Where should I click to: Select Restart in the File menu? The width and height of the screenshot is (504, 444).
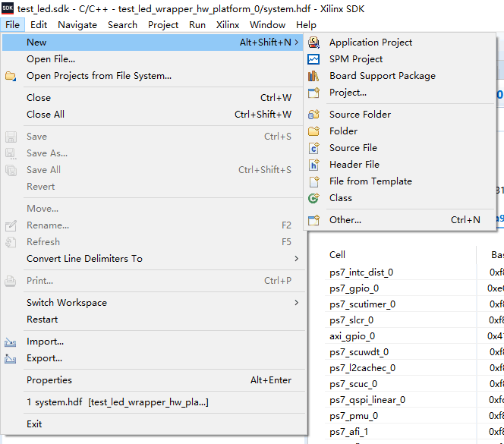[153, 320]
